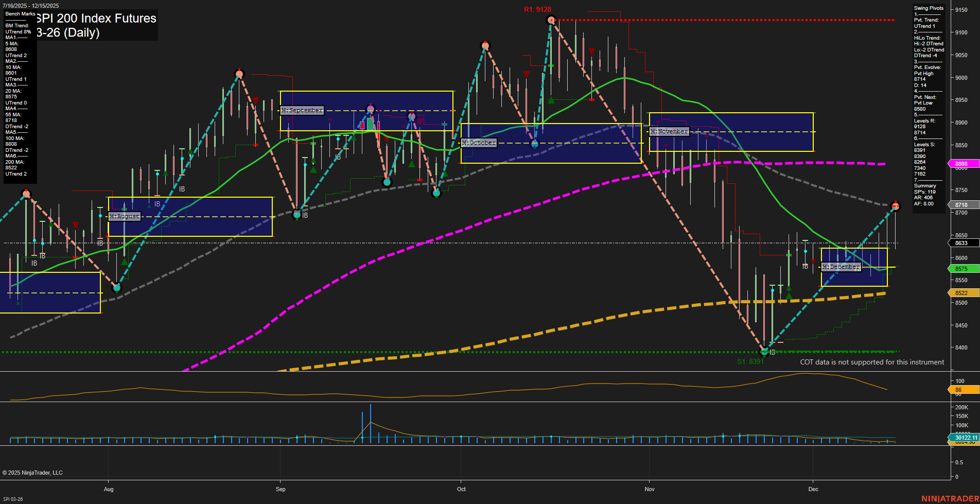Viewport: 980px width, 504px height.
Task: Select the cyan pivot dot at the December low
Action: coord(765,352)
